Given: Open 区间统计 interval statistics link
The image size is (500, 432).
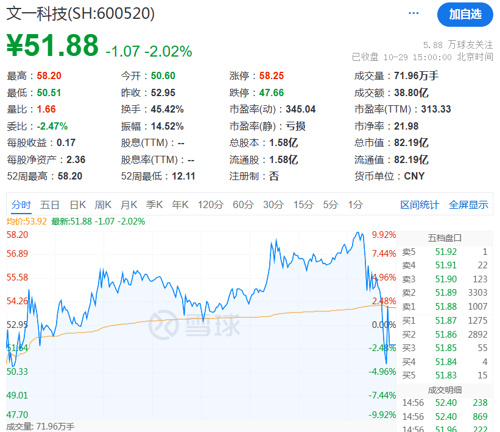Looking at the screenshot, I should pos(420,205).
